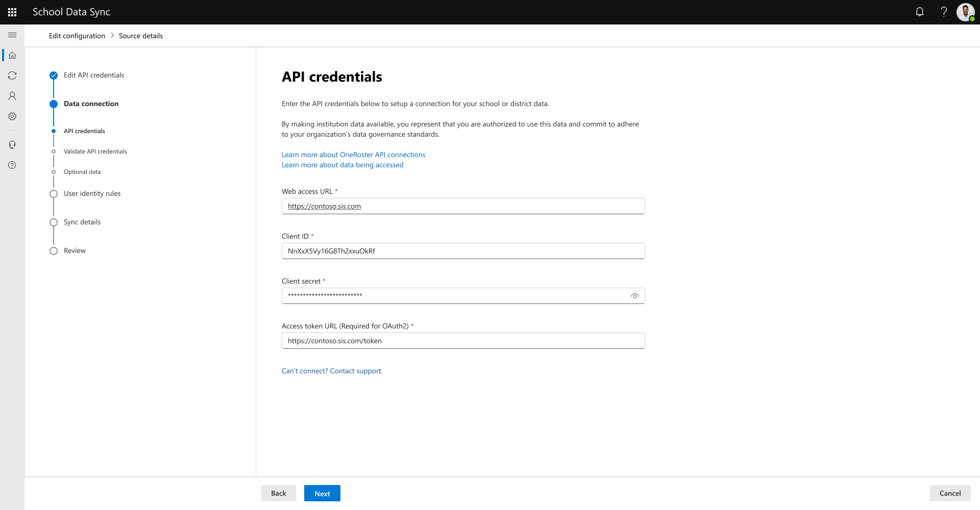Toggle the hamburger navigation menu

12,35
